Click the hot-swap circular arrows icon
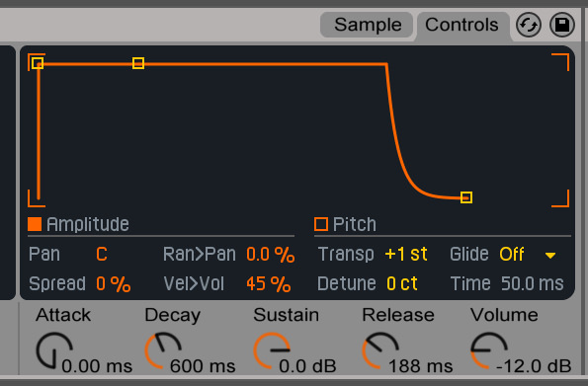The image size is (588, 386). tap(529, 25)
